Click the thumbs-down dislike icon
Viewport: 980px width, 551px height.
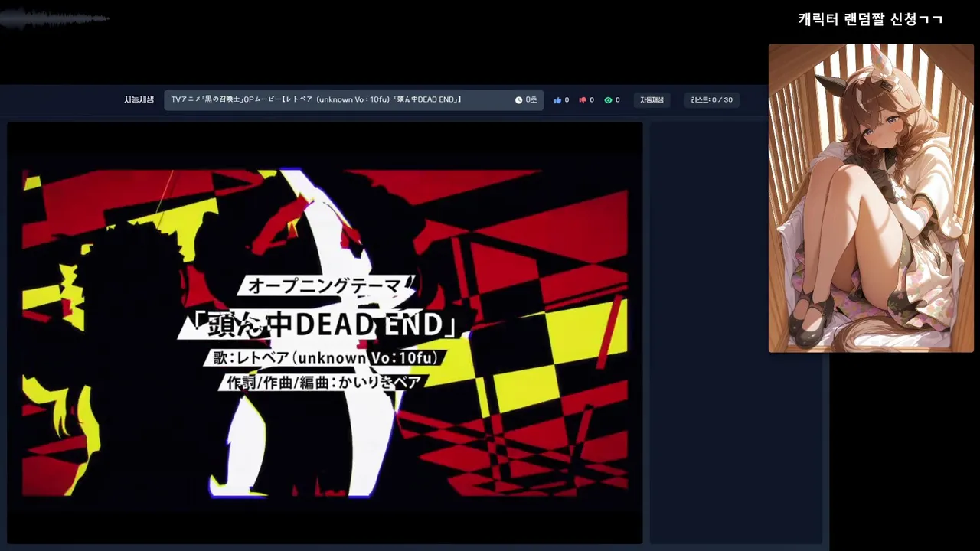pos(583,100)
